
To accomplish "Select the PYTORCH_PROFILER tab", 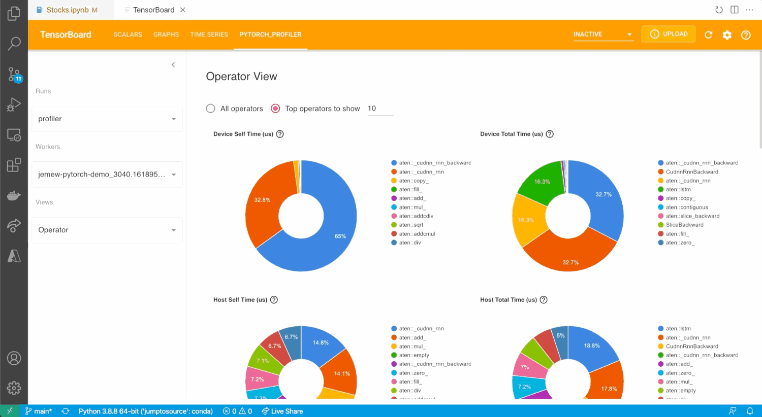I will 270,35.
